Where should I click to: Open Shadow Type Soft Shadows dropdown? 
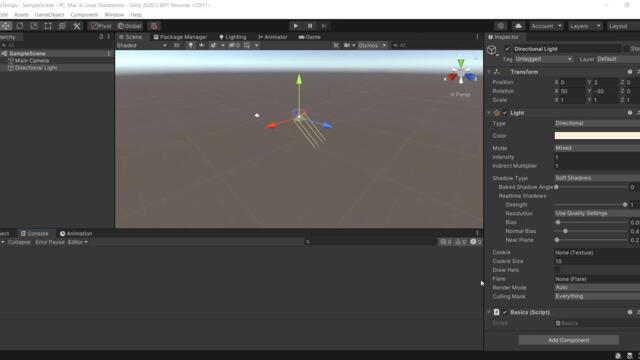click(x=597, y=178)
